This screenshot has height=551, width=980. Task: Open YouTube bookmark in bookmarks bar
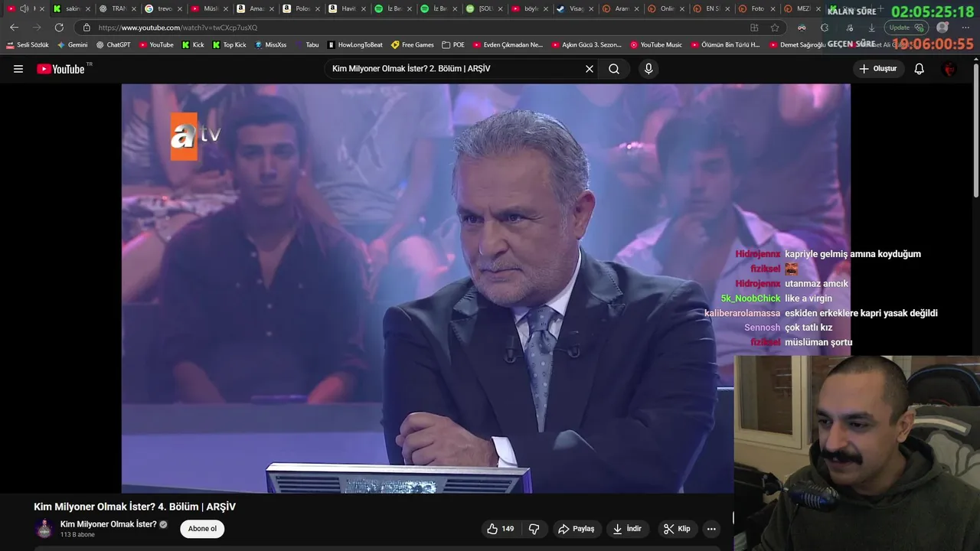pos(156,45)
